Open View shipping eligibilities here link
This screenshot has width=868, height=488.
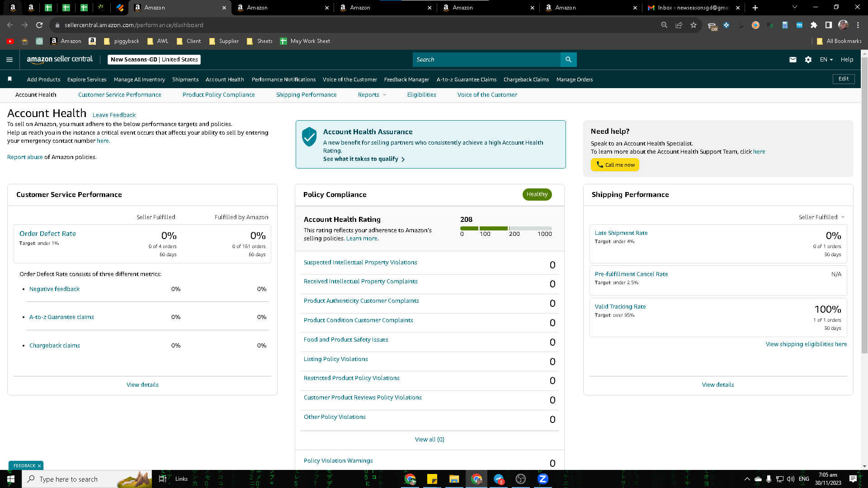pyautogui.click(x=806, y=344)
